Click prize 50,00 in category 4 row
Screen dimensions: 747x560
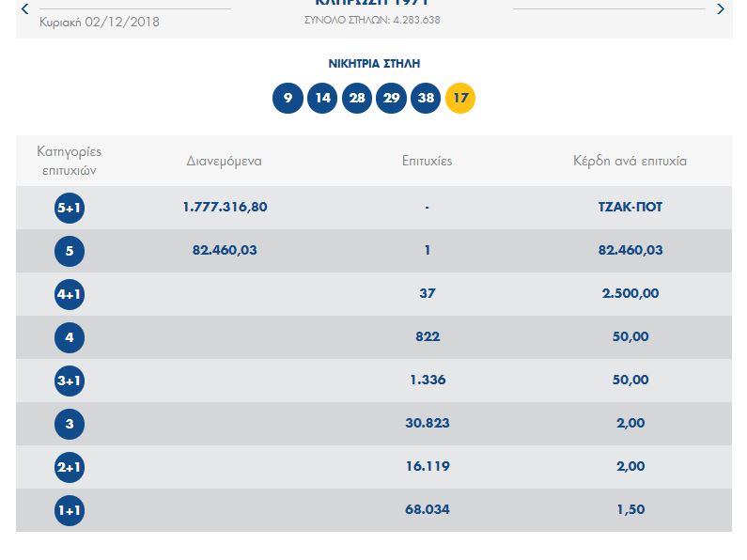[630, 336]
